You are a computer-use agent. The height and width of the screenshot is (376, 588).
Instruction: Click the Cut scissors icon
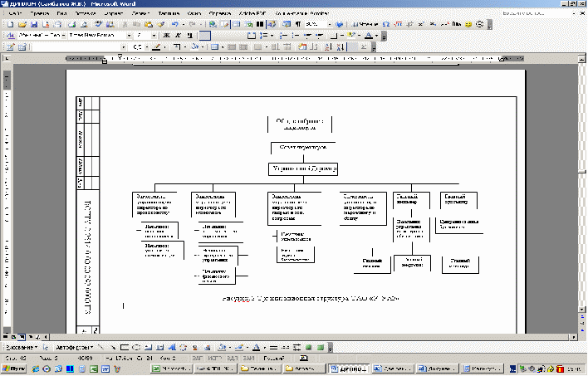(125, 24)
